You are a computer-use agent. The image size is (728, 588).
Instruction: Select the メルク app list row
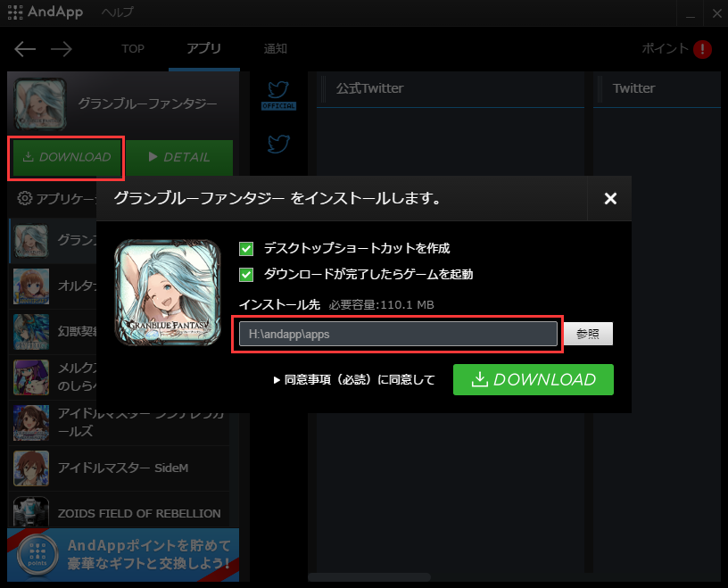pyautogui.click(x=53, y=377)
